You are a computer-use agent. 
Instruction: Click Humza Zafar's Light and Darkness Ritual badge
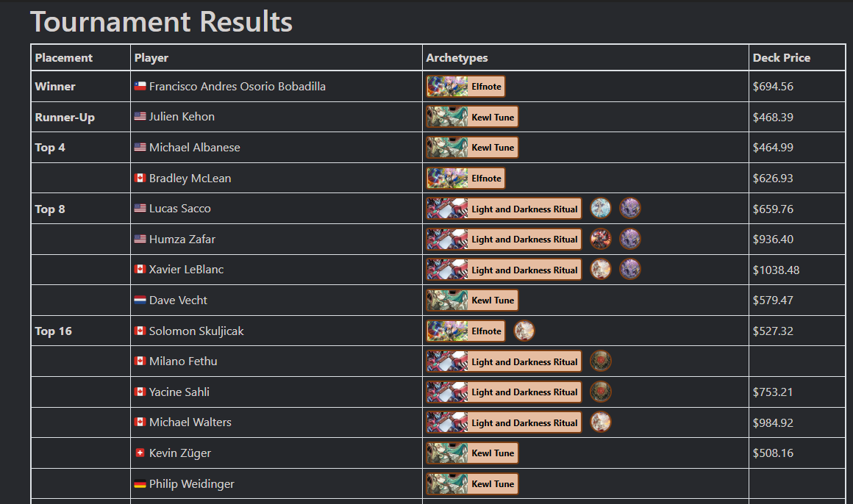pos(504,240)
